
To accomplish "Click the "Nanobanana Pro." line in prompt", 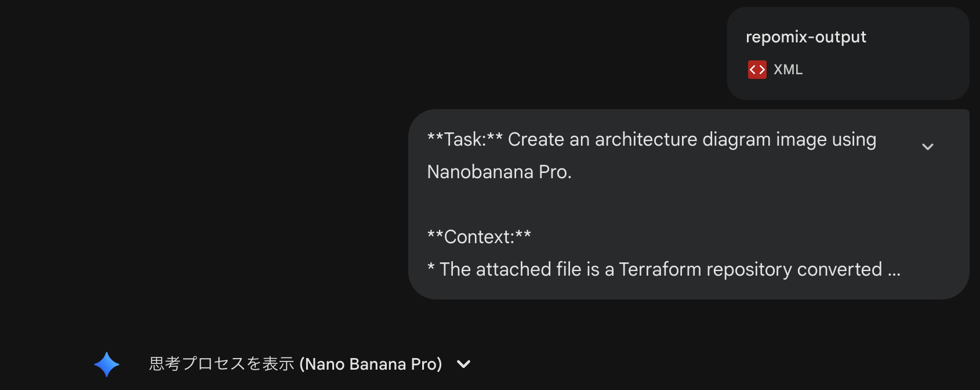I will 499,172.
